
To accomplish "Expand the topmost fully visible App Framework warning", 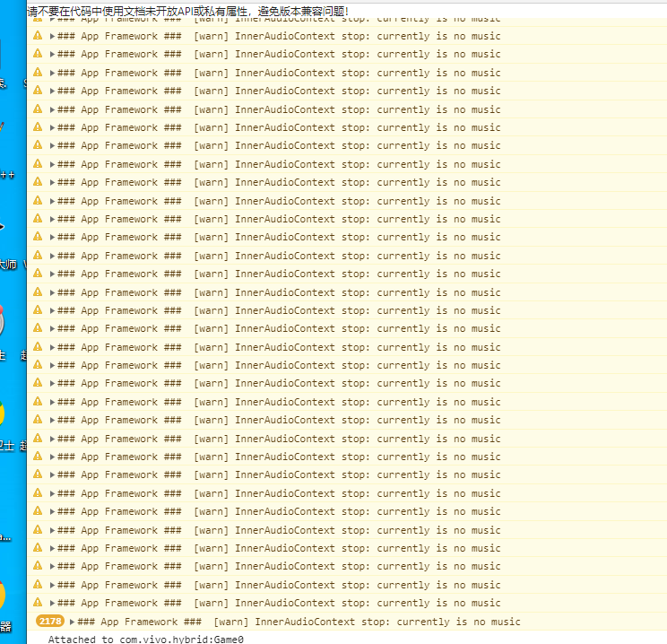I will point(52,36).
